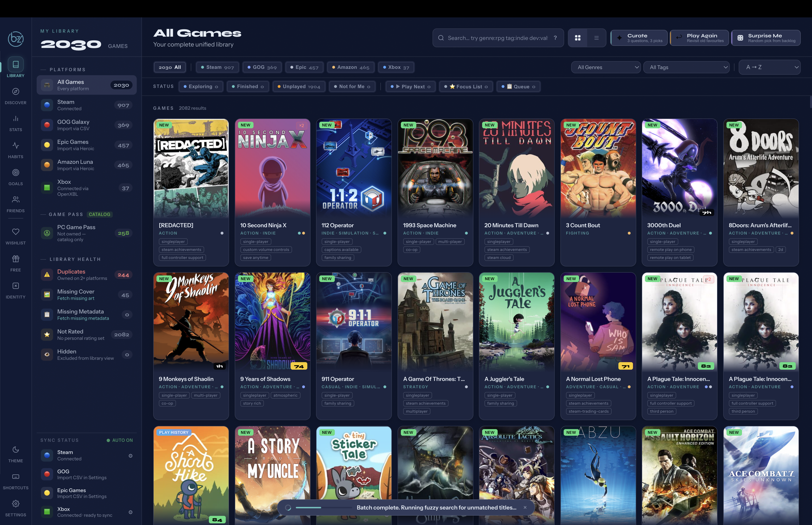Open the A Short Hike cover
This screenshot has width=812, height=525.
[x=191, y=476]
